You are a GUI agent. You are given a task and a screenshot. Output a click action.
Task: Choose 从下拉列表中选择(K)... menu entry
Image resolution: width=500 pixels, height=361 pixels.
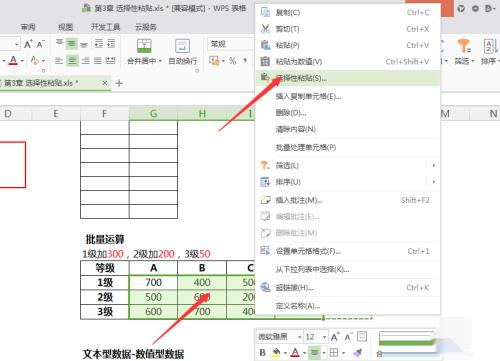[348, 269]
